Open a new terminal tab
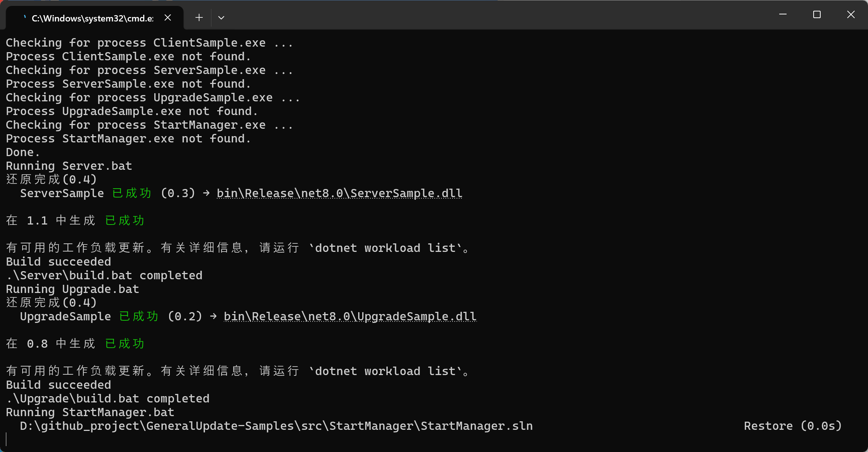Viewport: 868px width, 452px height. point(199,18)
